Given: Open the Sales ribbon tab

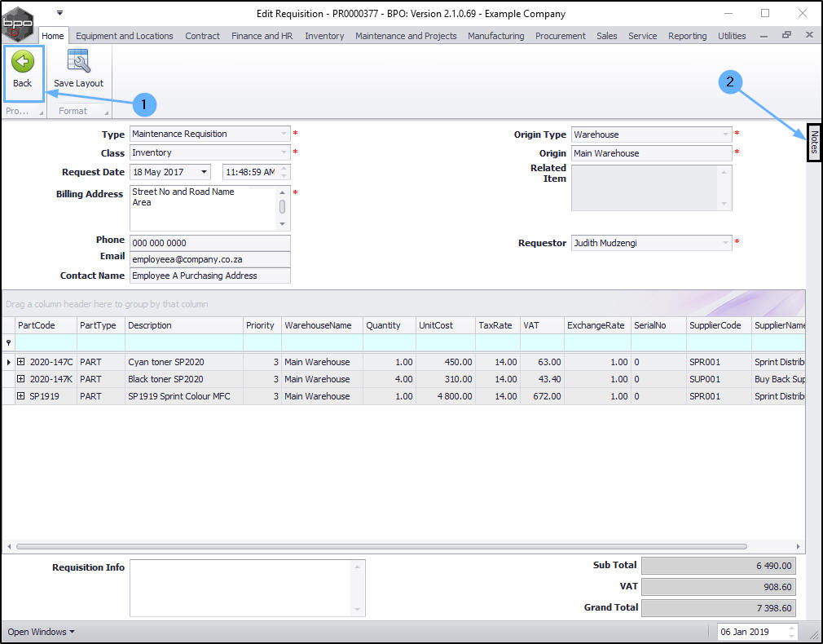Looking at the screenshot, I should pyautogui.click(x=607, y=36).
